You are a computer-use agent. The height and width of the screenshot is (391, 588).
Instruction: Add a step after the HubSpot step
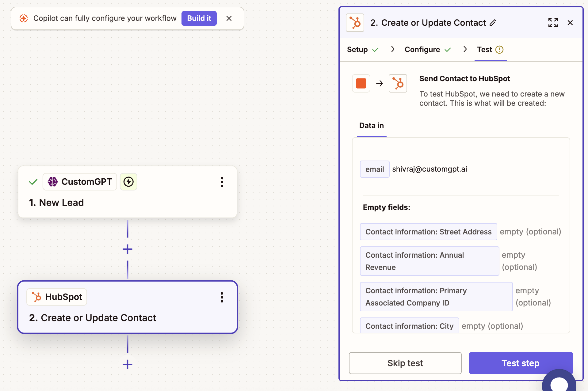pos(128,364)
